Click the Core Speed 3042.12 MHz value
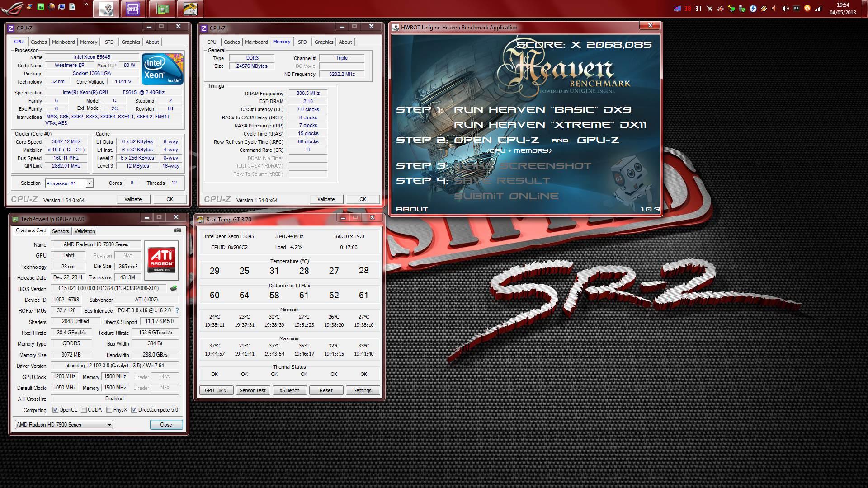The width and height of the screenshot is (868, 488). [66, 141]
